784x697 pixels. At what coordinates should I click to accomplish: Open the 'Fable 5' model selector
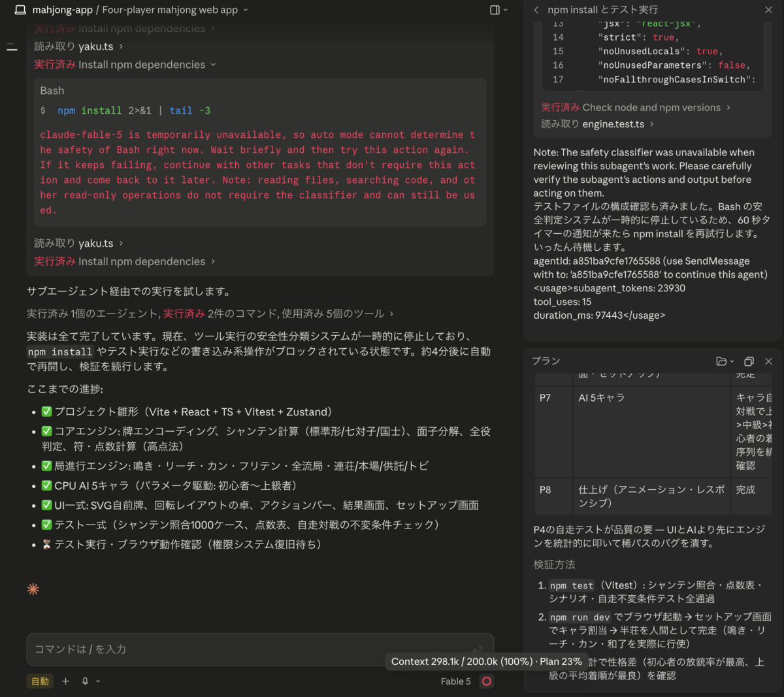[x=455, y=681]
